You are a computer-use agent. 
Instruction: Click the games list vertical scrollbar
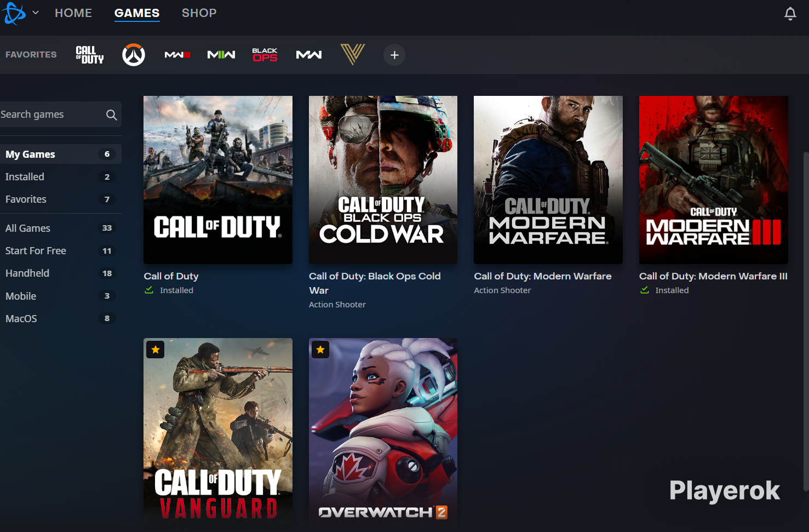click(x=806, y=321)
